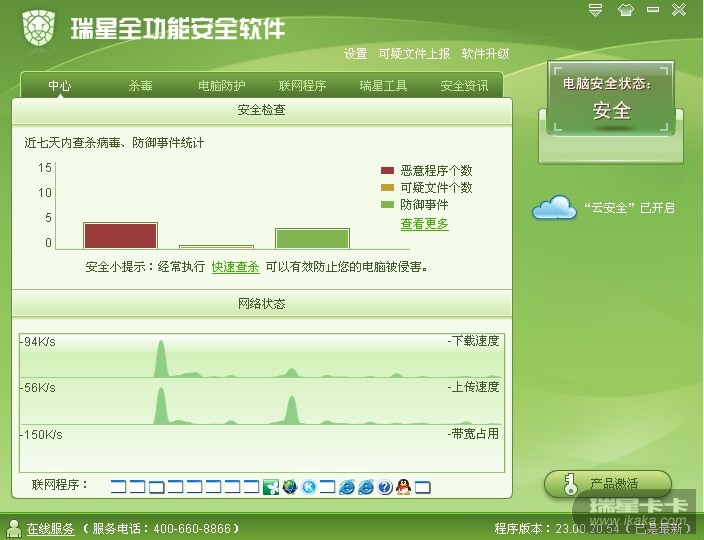Open 可疑文件上报 suspicious file report
Viewport: 704px width, 540px height.
(414, 54)
